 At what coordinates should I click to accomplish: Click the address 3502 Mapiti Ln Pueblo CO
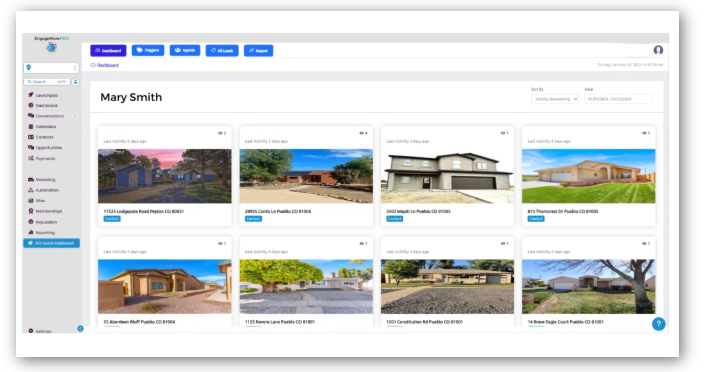(x=418, y=211)
